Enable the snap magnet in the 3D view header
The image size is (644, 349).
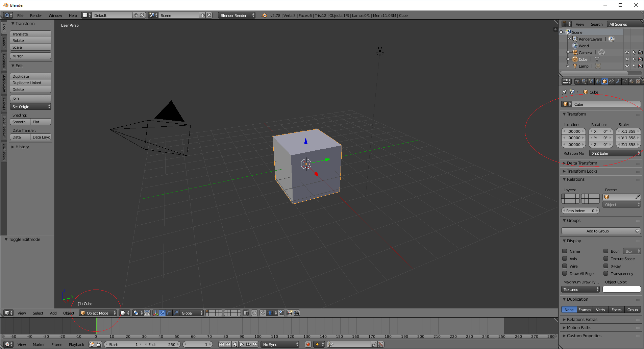263,313
